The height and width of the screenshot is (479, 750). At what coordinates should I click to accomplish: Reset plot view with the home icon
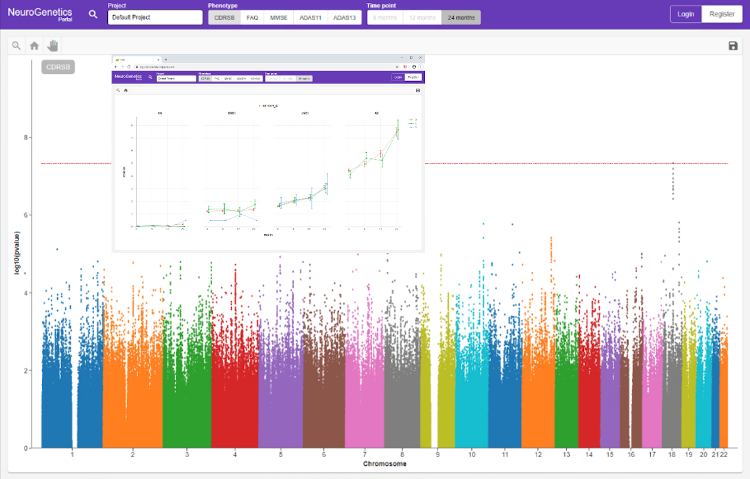[x=35, y=45]
